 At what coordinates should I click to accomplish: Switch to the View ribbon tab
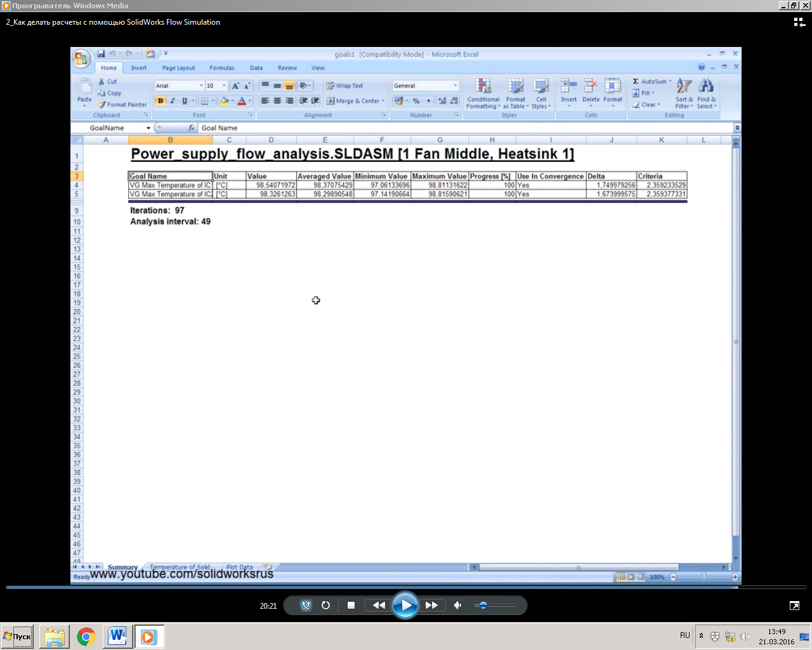[318, 68]
